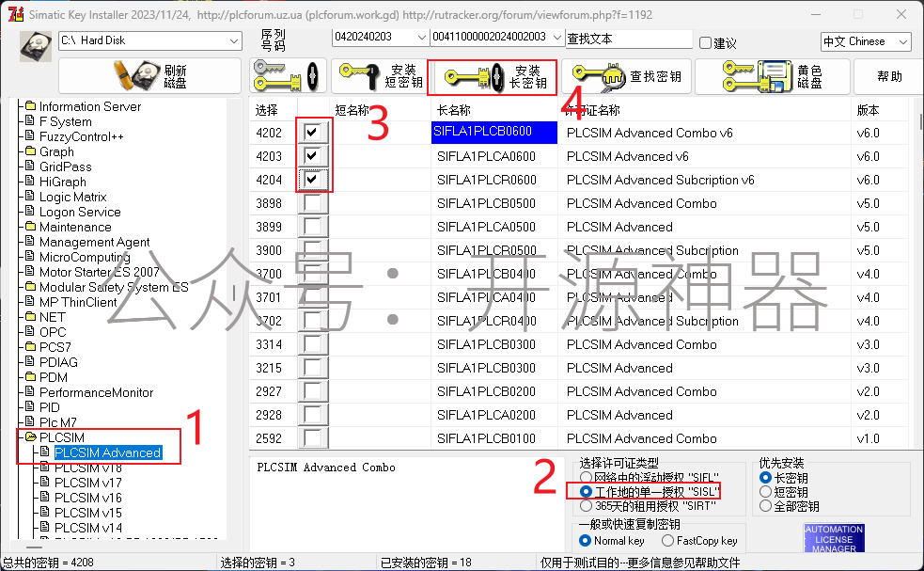This screenshot has width=924, height=571.
Task: Open the 0420240203 serial number dropdown
Action: (x=380, y=38)
